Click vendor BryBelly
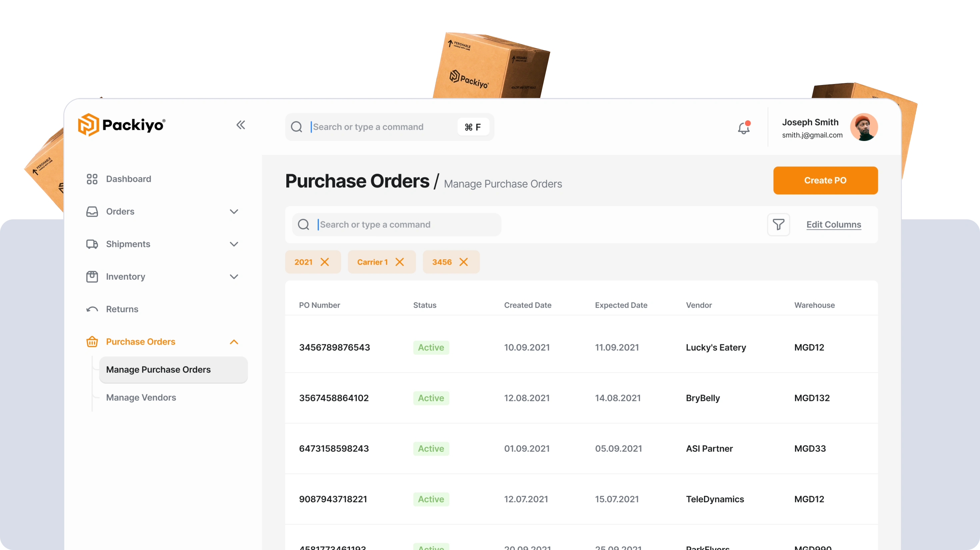Image resolution: width=980 pixels, height=550 pixels. click(x=703, y=398)
